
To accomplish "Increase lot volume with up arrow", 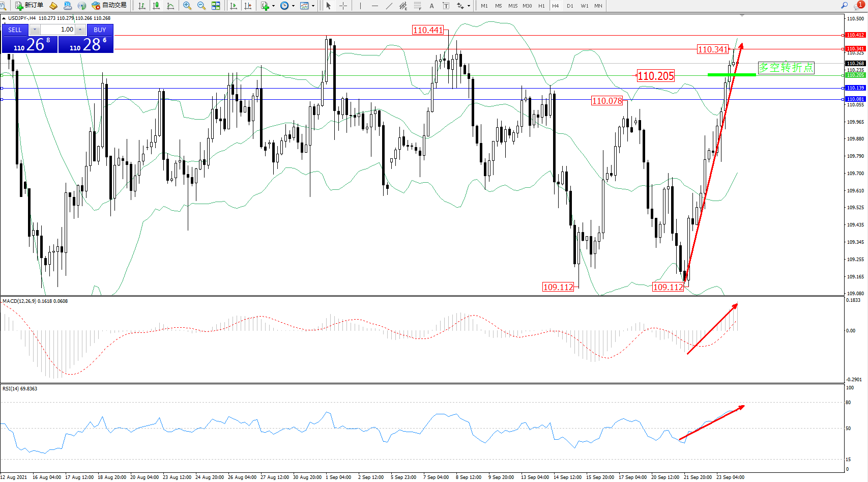I will coord(80,30).
